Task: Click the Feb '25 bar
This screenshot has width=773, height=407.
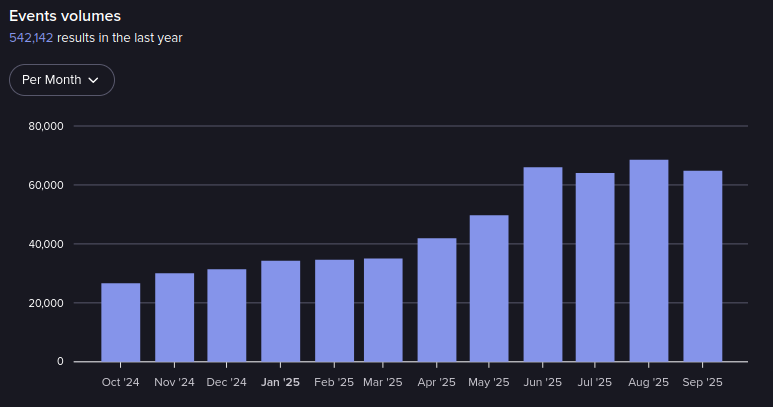Action: coord(334,310)
